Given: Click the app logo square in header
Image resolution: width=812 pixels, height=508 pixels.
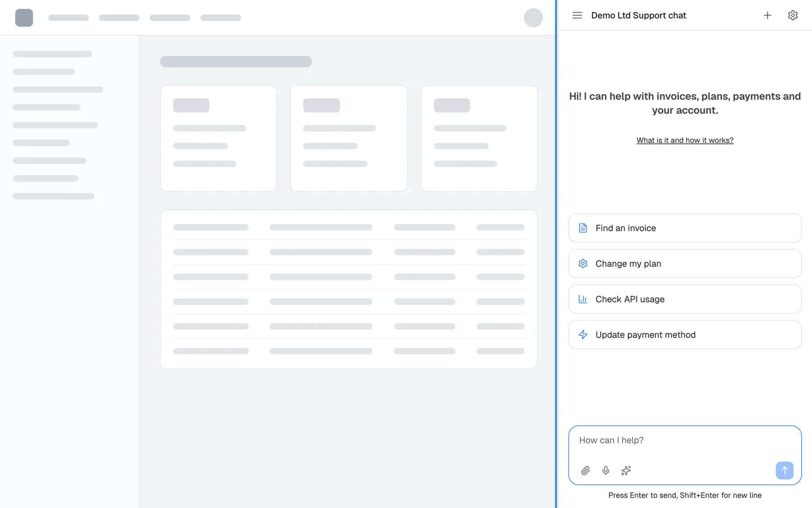Looking at the screenshot, I should tap(24, 18).
